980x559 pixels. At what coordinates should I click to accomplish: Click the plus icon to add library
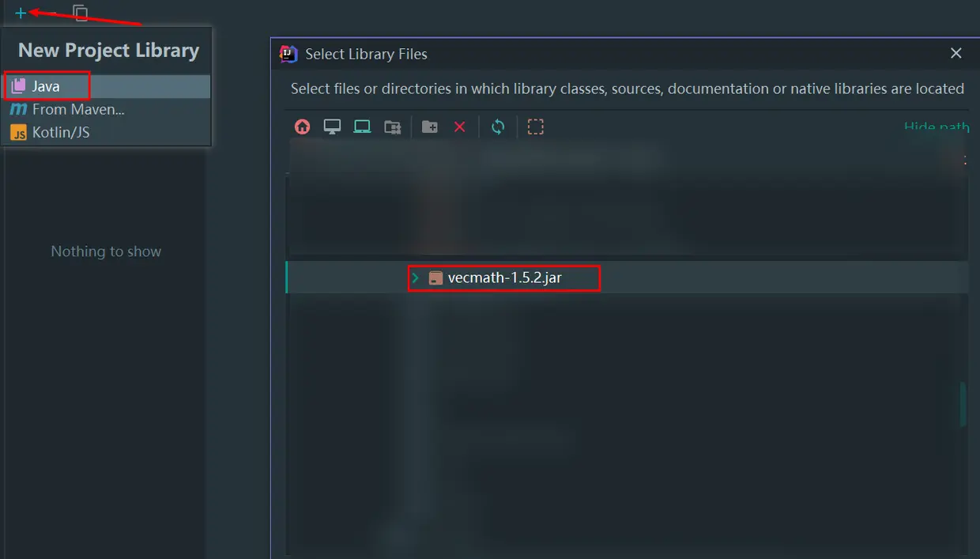21,13
